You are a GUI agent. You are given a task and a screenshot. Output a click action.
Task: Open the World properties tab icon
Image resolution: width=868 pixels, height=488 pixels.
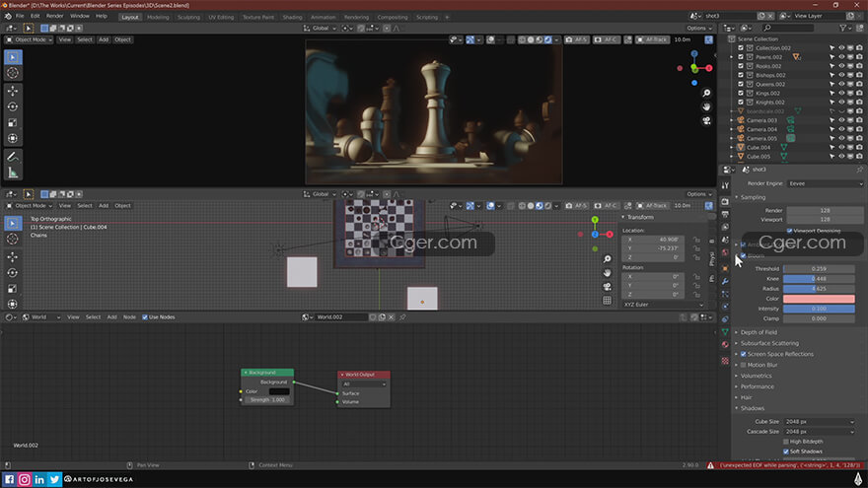(x=725, y=252)
